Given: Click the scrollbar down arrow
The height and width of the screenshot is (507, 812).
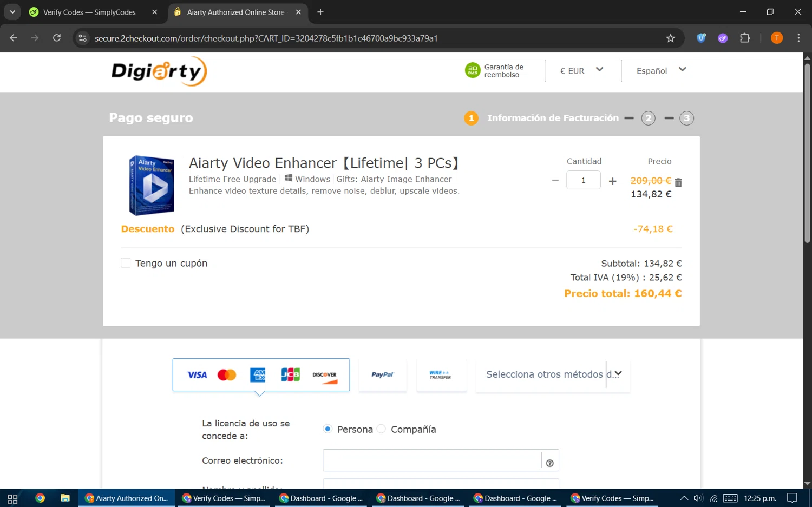Looking at the screenshot, I should click(807, 484).
